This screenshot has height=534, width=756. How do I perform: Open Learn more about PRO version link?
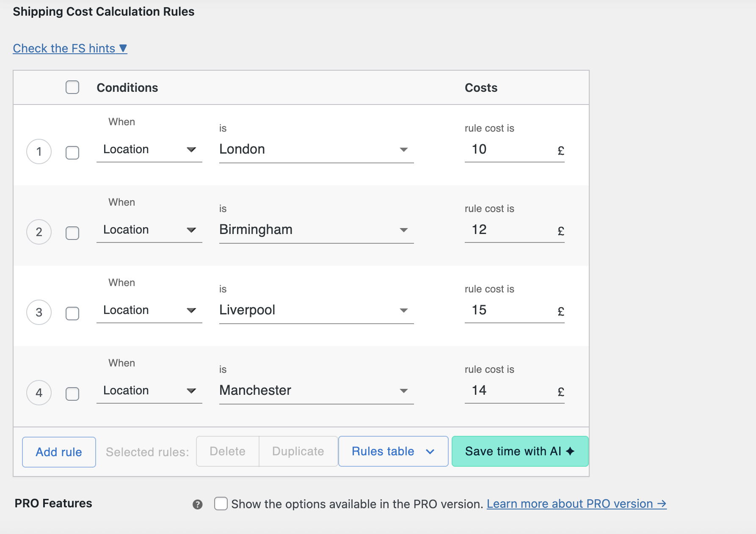(x=576, y=504)
